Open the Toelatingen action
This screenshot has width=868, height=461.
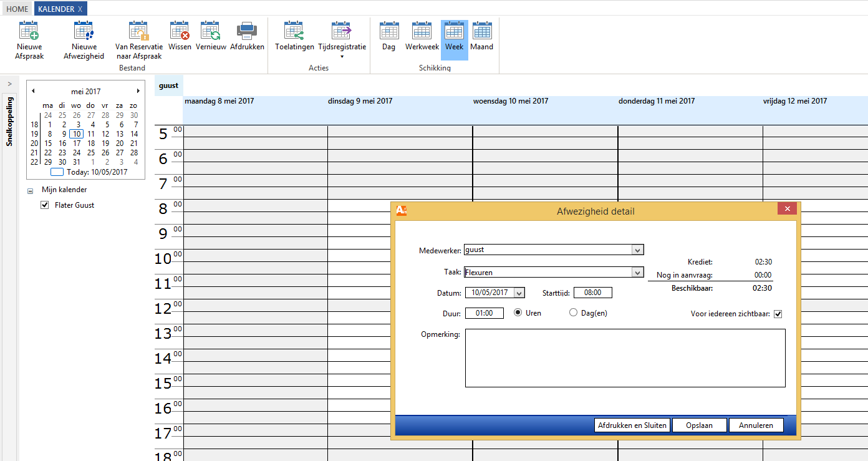294,31
